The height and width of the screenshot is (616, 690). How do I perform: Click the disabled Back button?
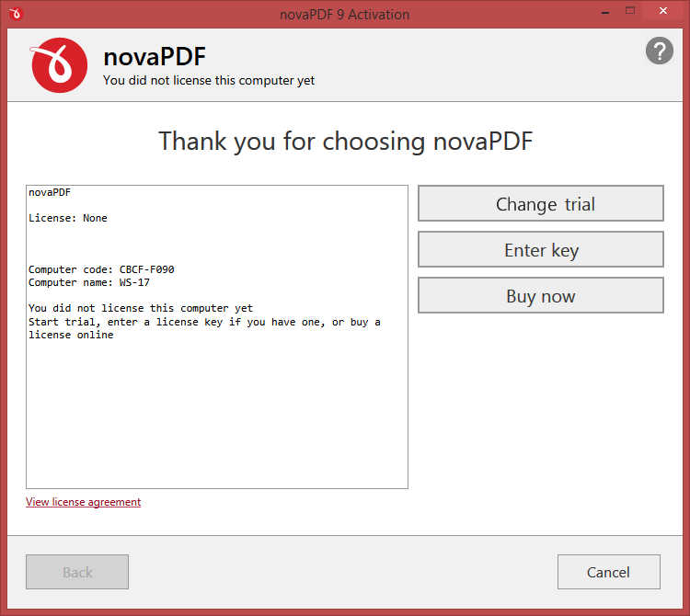[x=77, y=572]
